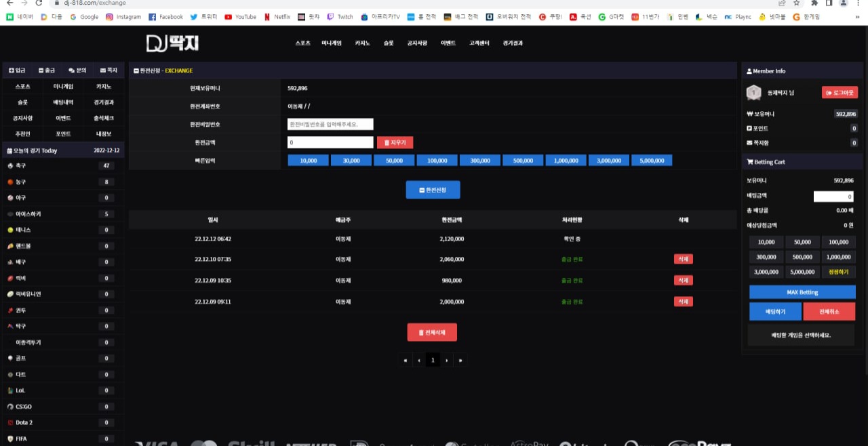This screenshot has height=446, width=868.
Task: Click the 야구 baseball icon
Action: click(10, 198)
